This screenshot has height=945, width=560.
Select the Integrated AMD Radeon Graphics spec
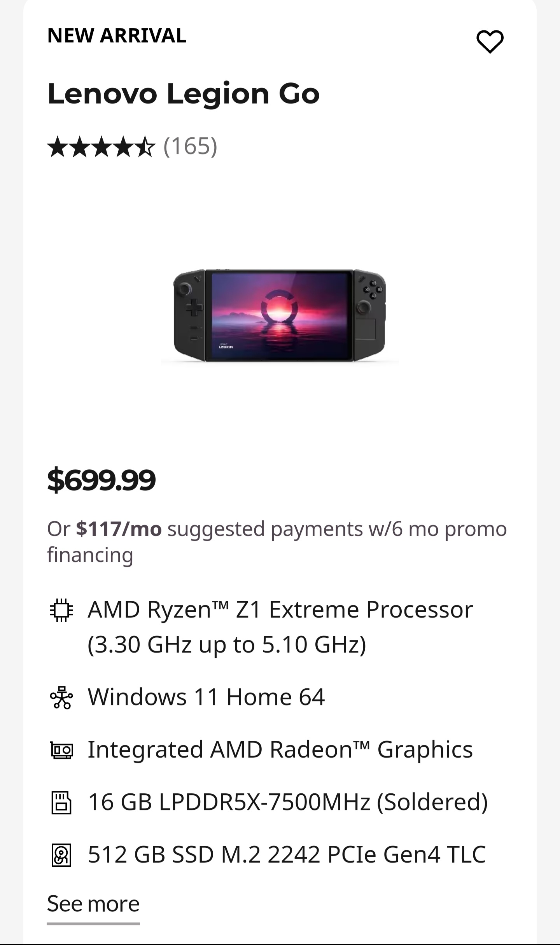[x=280, y=750]
